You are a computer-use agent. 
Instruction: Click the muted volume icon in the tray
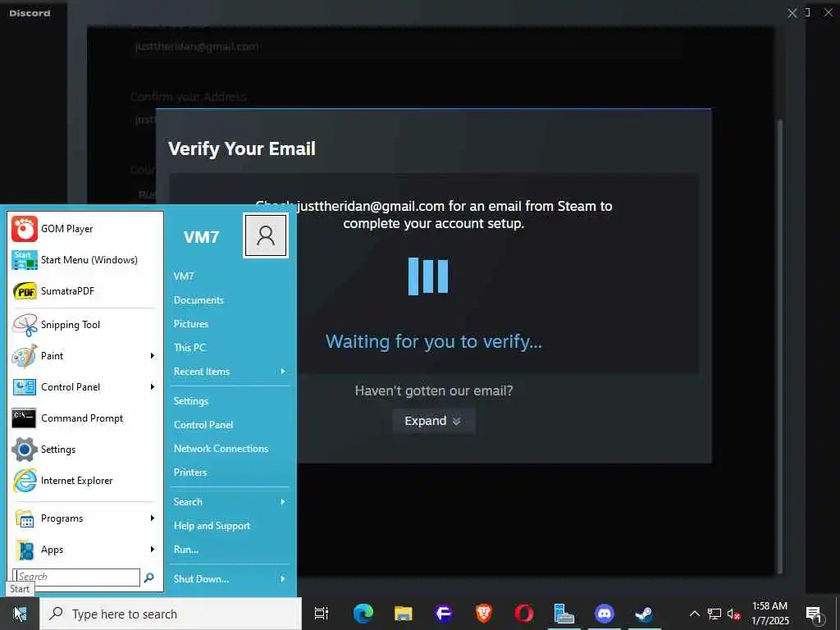tap(734, 614)
